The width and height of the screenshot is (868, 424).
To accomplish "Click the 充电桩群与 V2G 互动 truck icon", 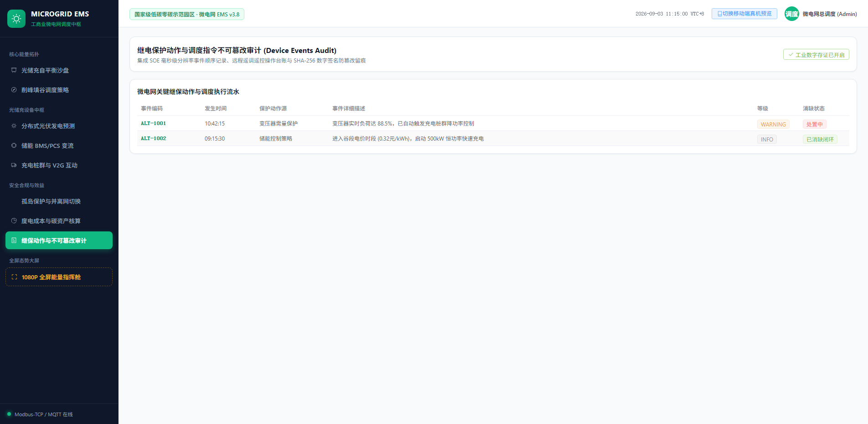I will (x=14, y=165).
